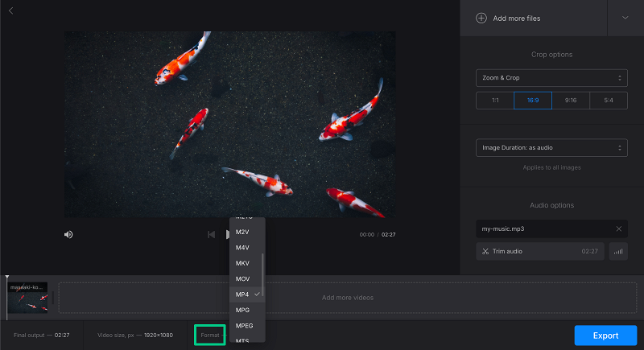Select the koi fish clip thumbnail
This screenshot has width=644, height=350.
click(27, 298)
